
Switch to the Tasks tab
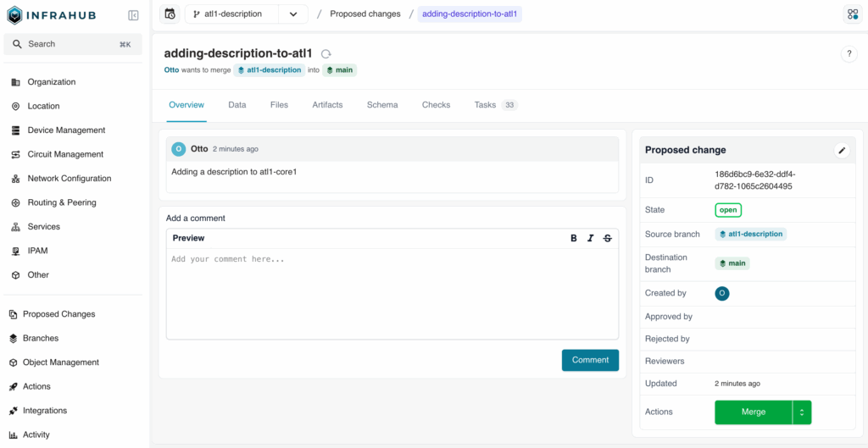(x=496, y=105)
